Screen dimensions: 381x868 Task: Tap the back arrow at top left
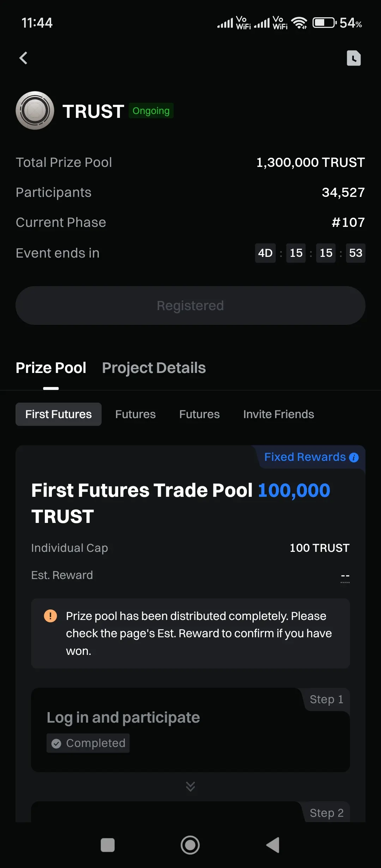click(x=24, y=58)
